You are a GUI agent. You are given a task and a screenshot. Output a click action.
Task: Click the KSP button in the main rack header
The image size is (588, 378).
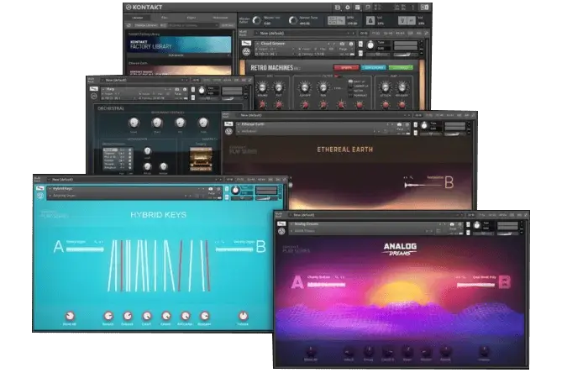tap(412, 33)
